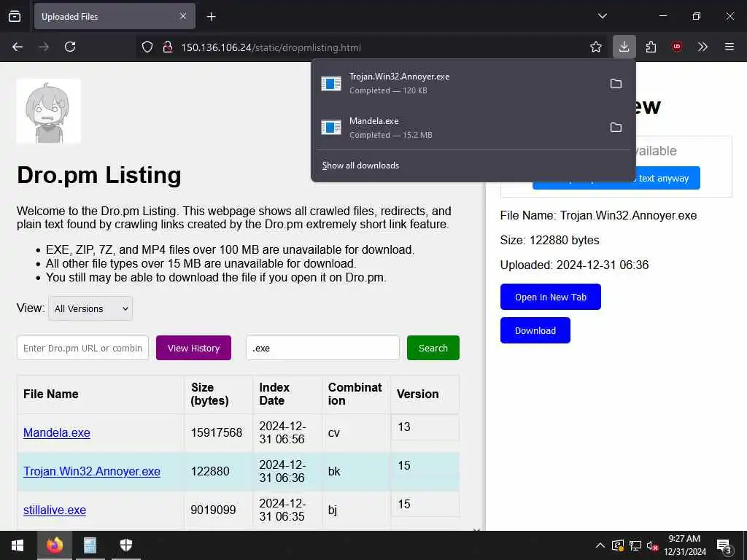Show hidden system tray icons

tap(600, 545)
